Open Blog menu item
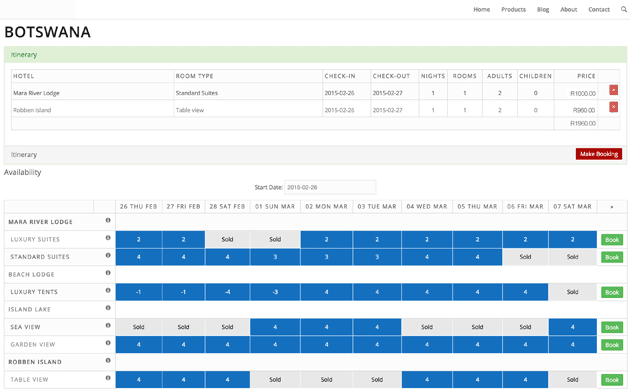The image size is (630, 392). click(x=543, y=9)
